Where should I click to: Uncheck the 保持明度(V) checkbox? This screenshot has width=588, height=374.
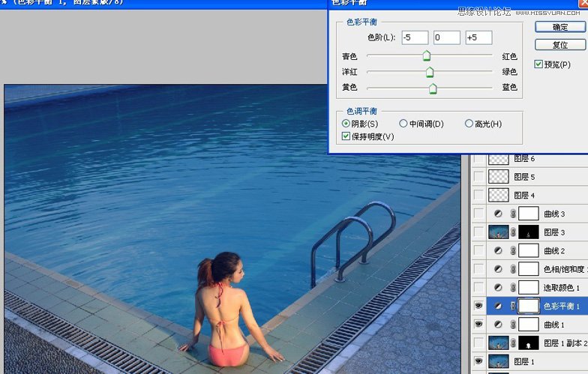pos(346,136)
